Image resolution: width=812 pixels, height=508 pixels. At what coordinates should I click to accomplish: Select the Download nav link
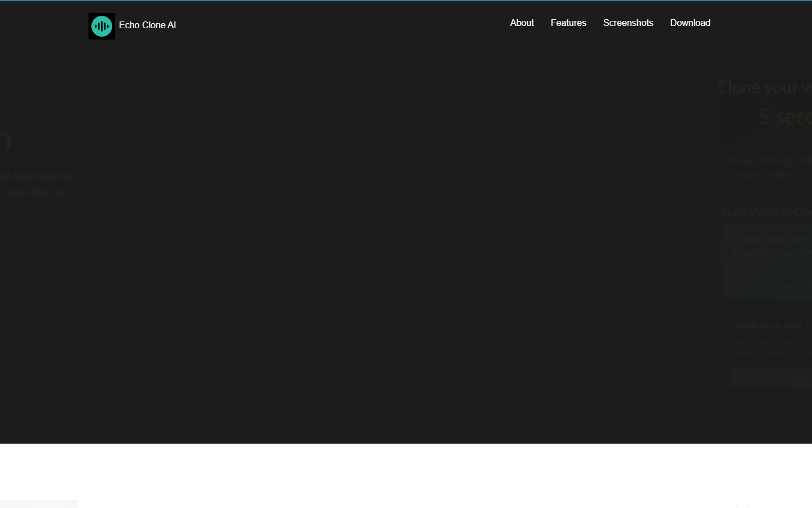pyautogui.click(x=690, y=23)
